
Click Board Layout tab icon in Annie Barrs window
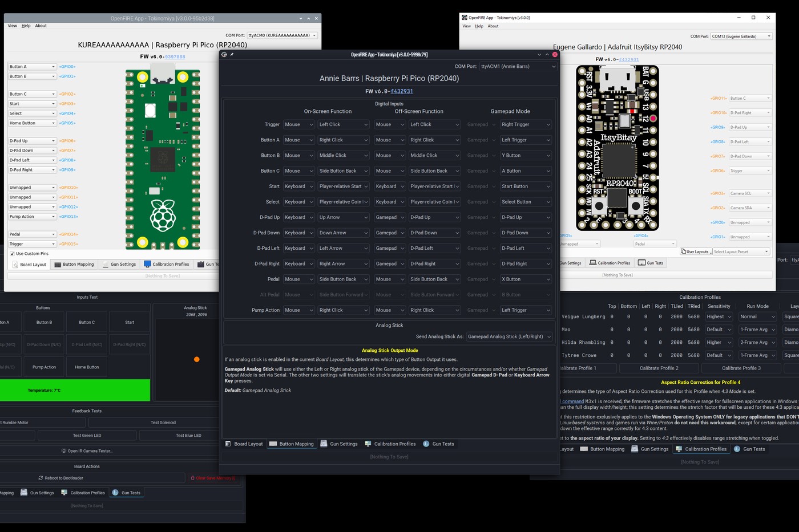coord(228,444)
